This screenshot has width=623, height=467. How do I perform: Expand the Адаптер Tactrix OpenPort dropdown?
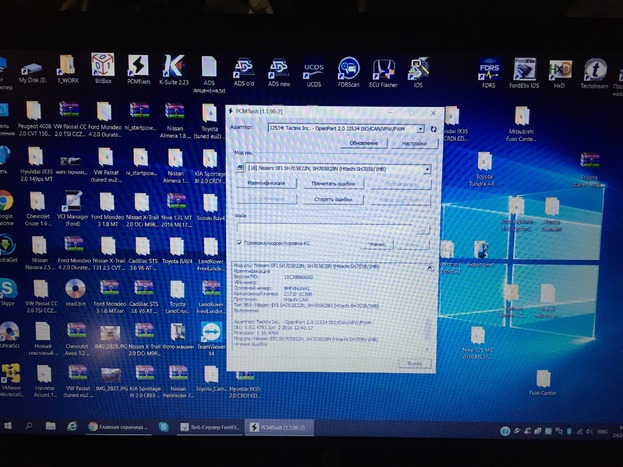coord(419,129)
